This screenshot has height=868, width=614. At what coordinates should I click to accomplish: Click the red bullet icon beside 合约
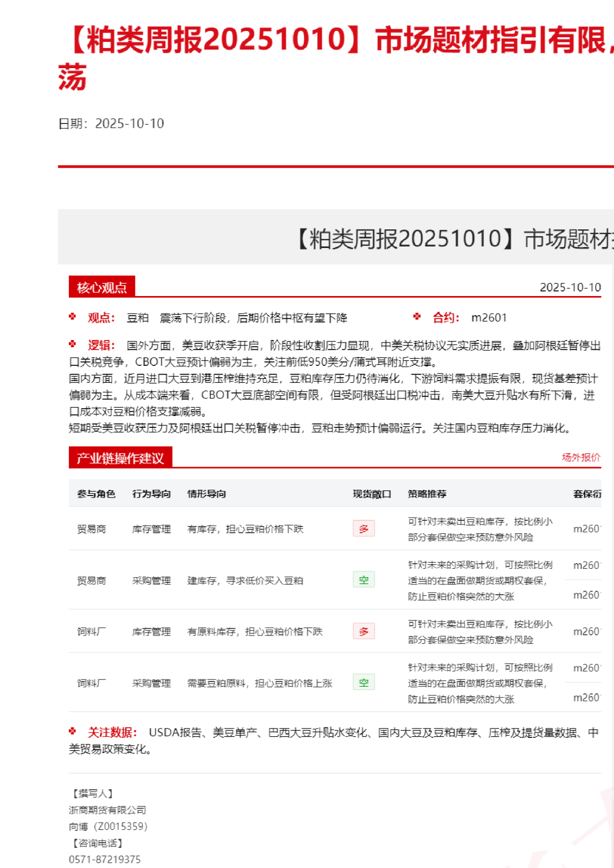point(417,317)
